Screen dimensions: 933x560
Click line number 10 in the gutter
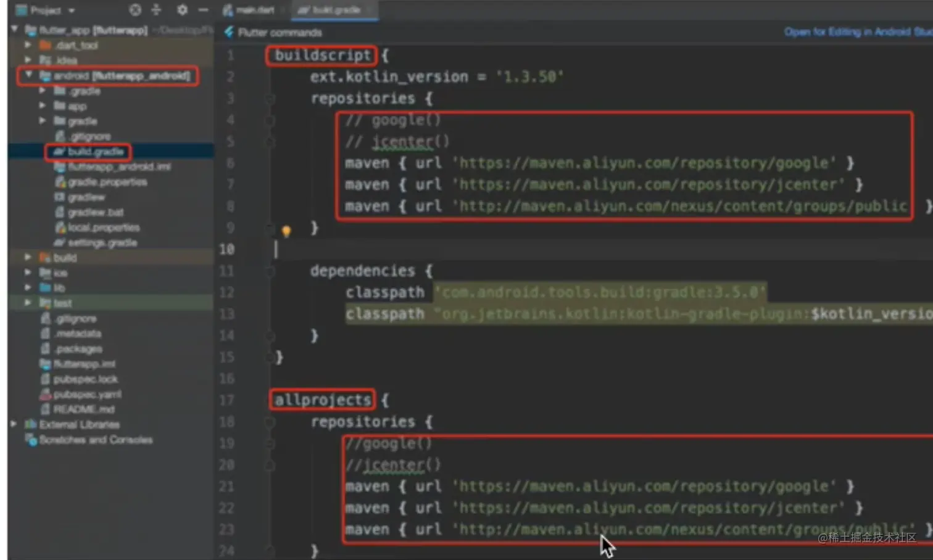226,249
